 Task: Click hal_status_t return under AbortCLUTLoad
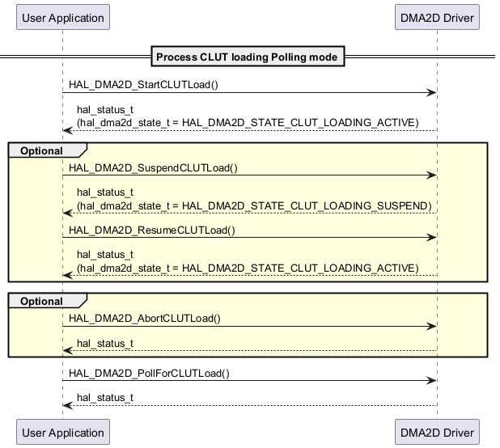105,344
